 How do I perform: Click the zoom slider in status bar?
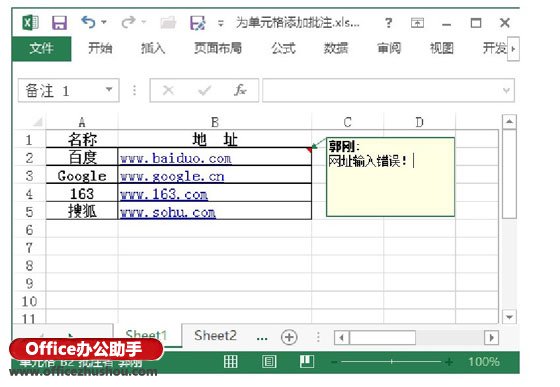tap(391, 362)
